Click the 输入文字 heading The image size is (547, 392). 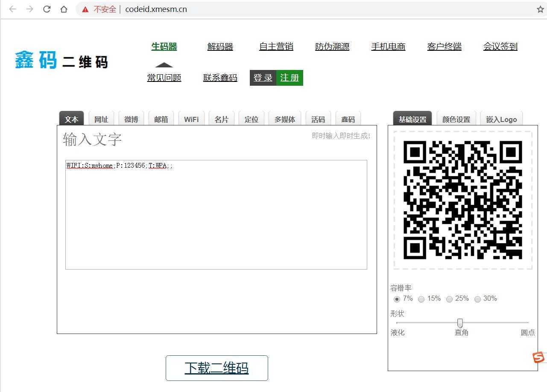pos(92,139)
